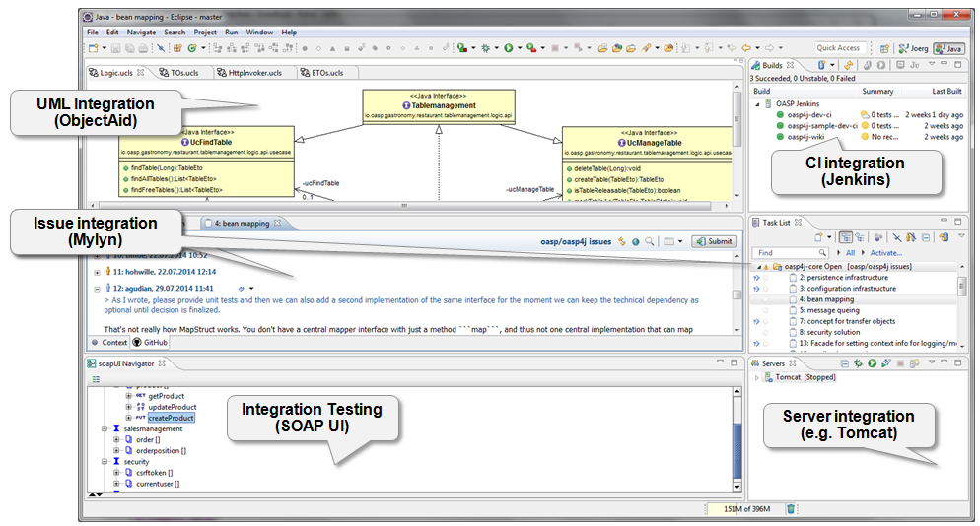Toggle Categorized presentation in Task List toolbar
The height and width of the screenshot is (526, 980).
tap(846, 237)
